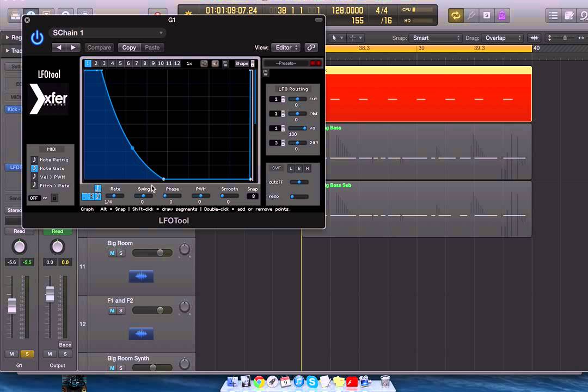Open the pointer tool menu

click(x=337, y=38)
